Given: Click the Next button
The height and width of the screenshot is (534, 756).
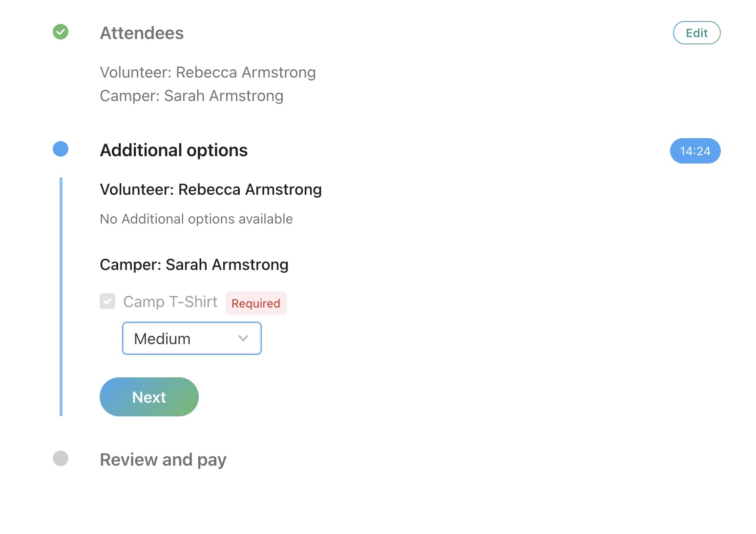Looking at the screenshot, I should click(149, 397).
